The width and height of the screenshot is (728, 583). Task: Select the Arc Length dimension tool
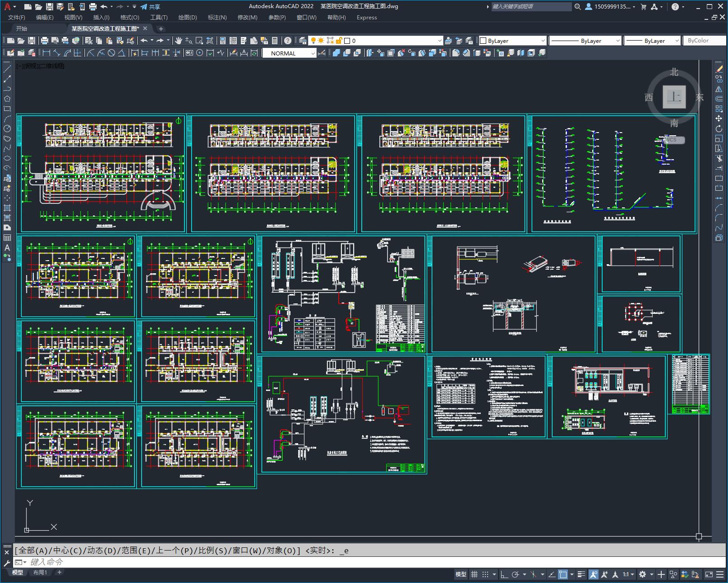[67, 53]
